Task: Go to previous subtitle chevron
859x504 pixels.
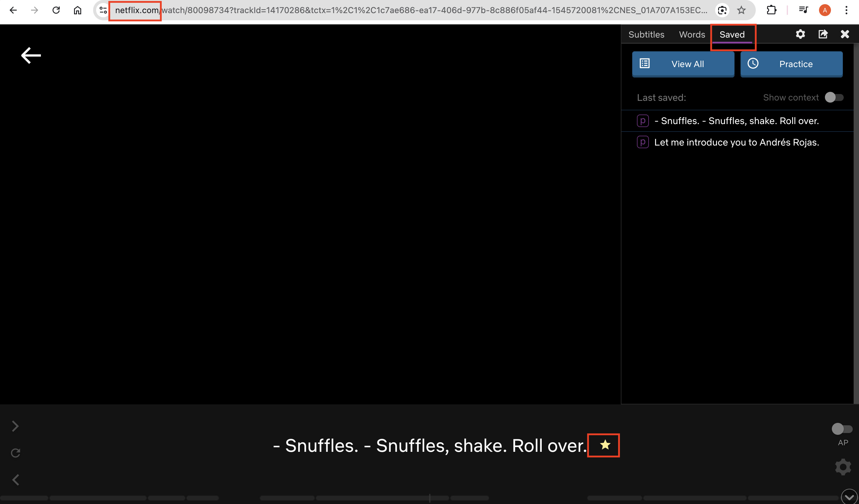Action: [16, 480]
